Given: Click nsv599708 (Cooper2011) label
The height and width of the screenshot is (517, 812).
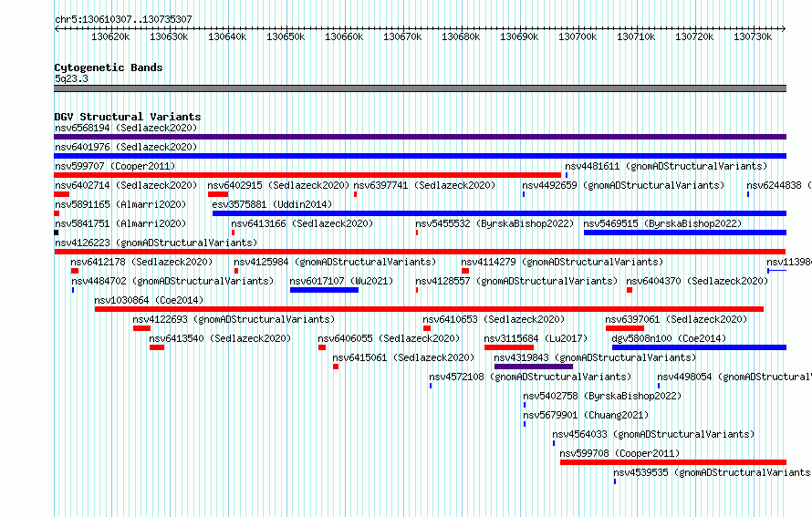Looking at the screenshot, I should pyautogui.click(x=619, y=453).
